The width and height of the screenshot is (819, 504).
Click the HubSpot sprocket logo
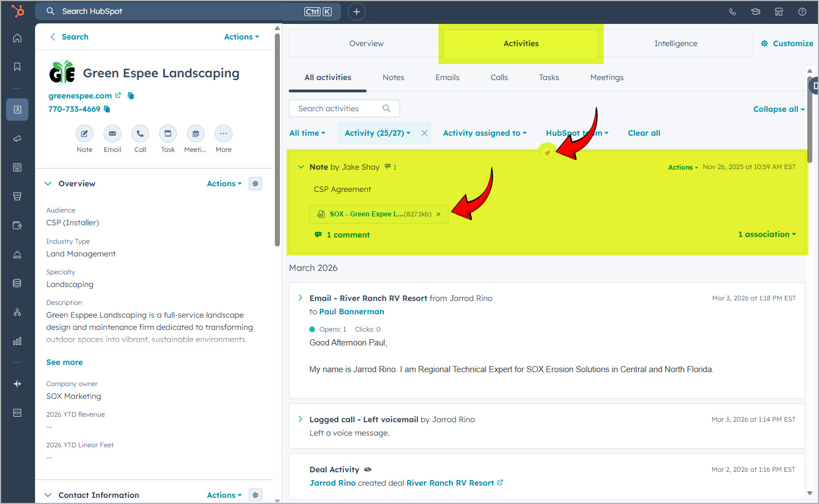tap(18, 11)
